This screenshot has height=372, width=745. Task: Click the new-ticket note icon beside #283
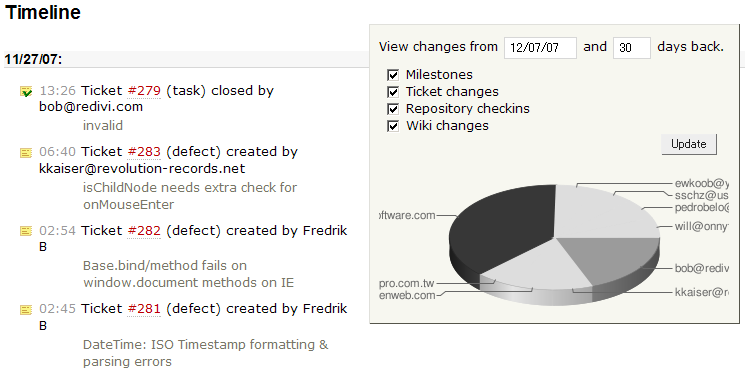point(26,153)
